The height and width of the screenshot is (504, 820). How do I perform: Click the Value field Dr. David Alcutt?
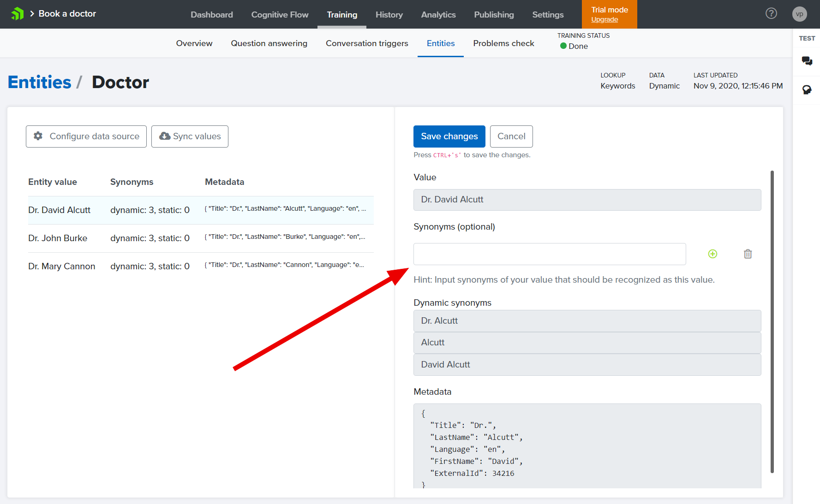pos(587,200)
